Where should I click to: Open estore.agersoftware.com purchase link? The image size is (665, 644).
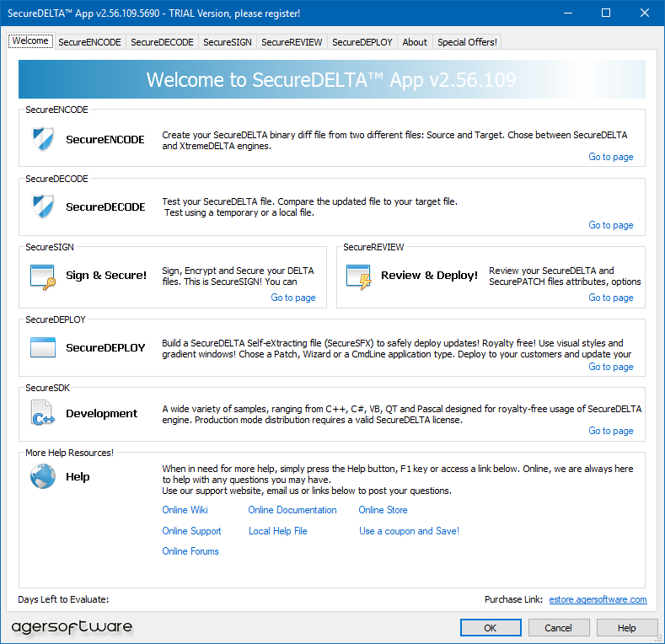598,599
